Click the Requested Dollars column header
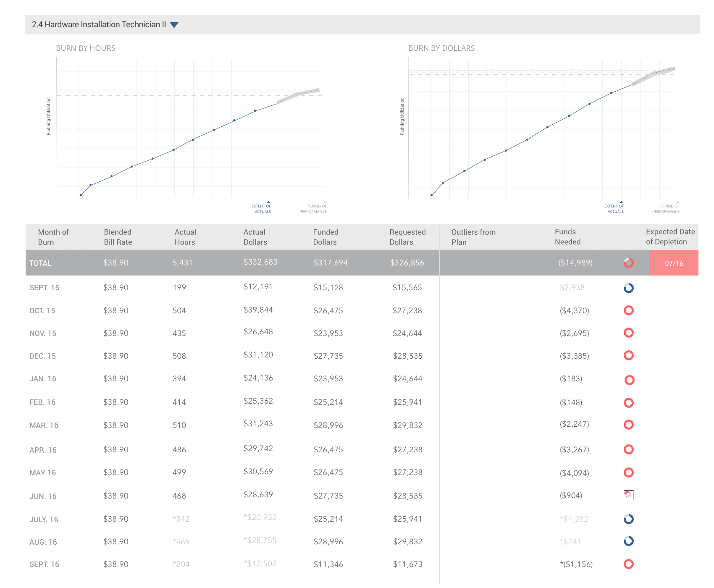714x588 pixels. tap(407, 237)
